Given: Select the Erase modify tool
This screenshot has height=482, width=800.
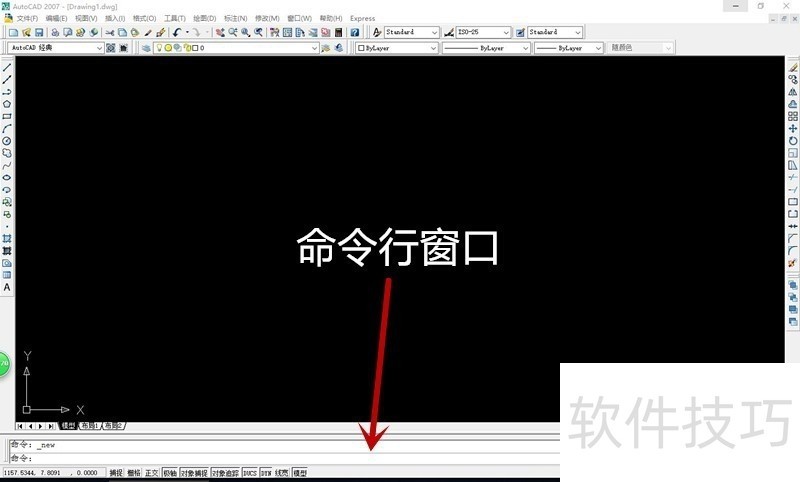Looking at the screenshot, I should [792, 67].
